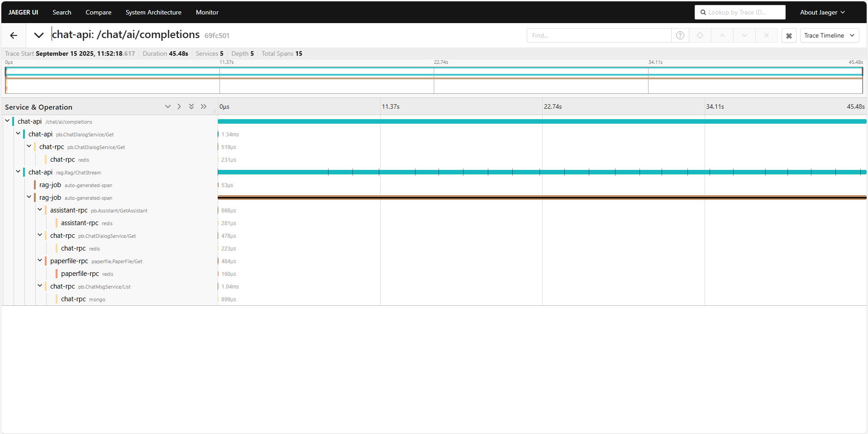The height and width of the screenshot is (434, 868).
Task: Open the Monitor page
Action: (x=207, y=12)
